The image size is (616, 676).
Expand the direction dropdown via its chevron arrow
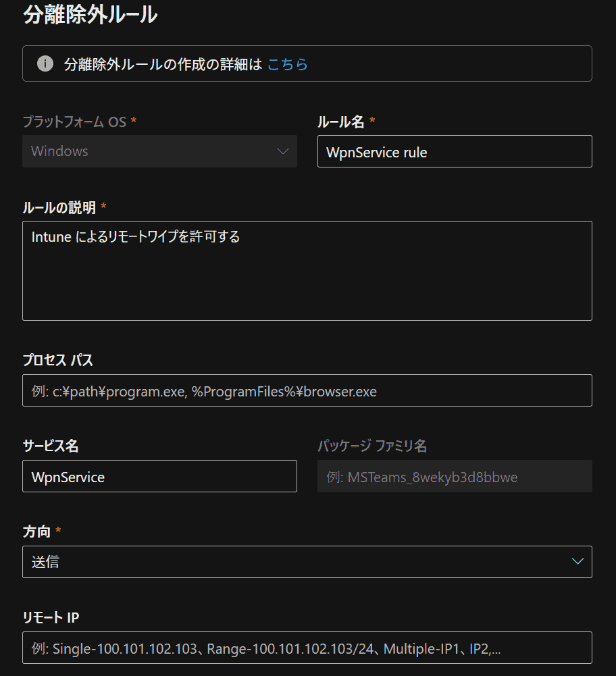point(577,562)
